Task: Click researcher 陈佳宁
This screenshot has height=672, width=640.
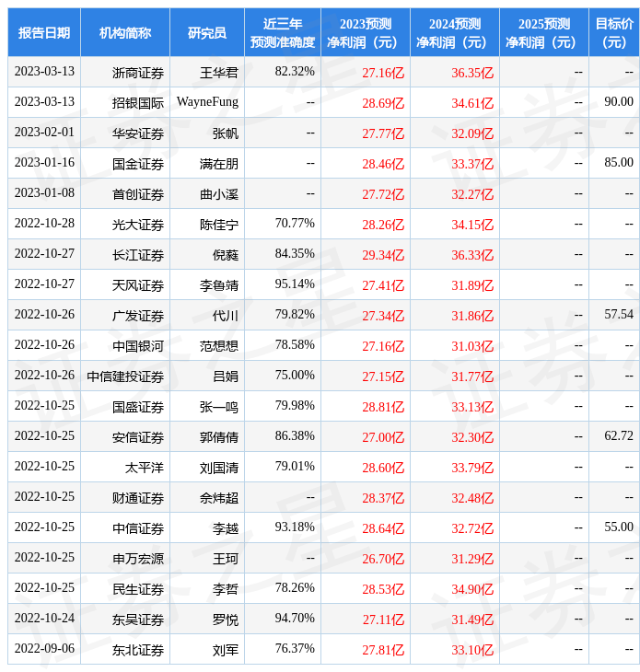Action: (x=219, y=225)
